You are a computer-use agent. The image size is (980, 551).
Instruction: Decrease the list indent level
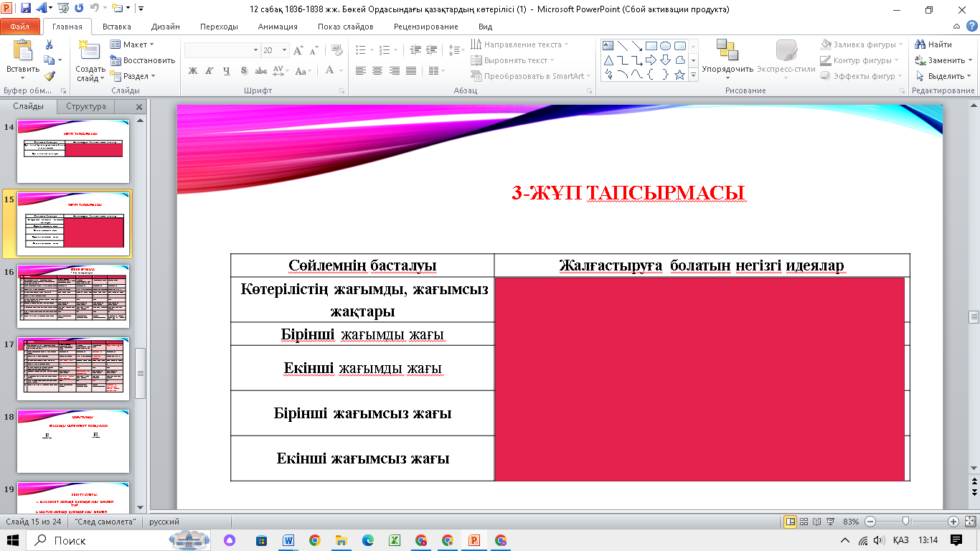415,50
